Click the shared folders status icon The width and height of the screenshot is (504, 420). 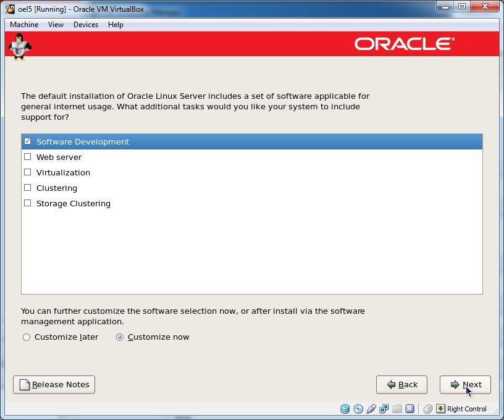[x=397, y=409]
